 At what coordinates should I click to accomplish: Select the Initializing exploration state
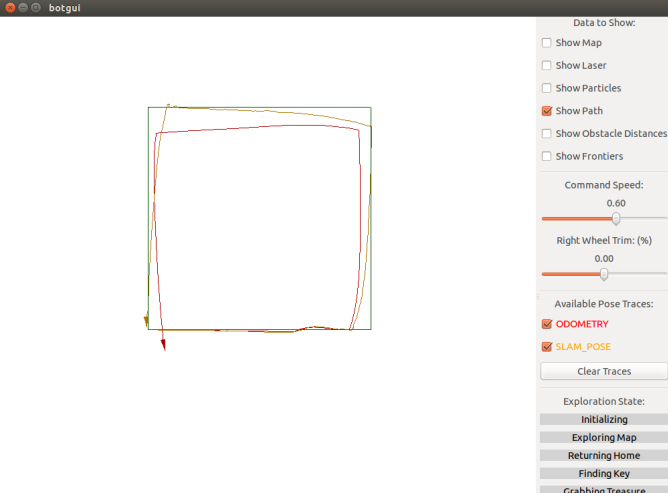(x=604, y=419)
